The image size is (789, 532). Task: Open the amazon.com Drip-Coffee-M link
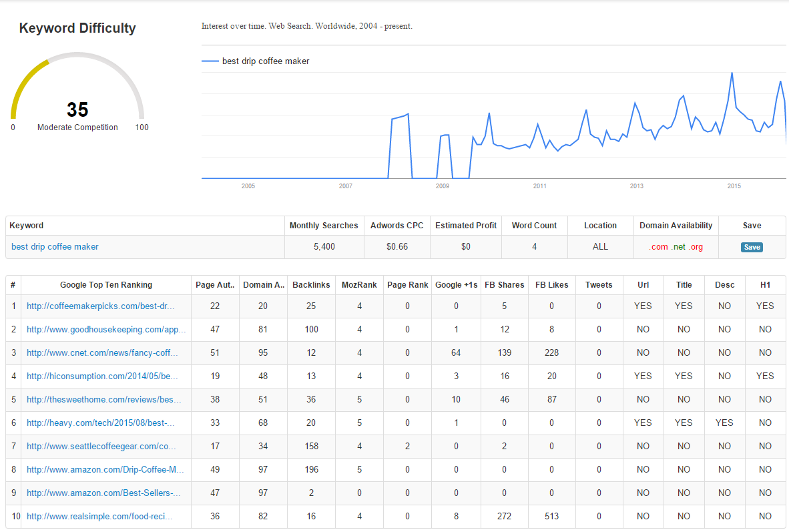[x=105, y=469]
